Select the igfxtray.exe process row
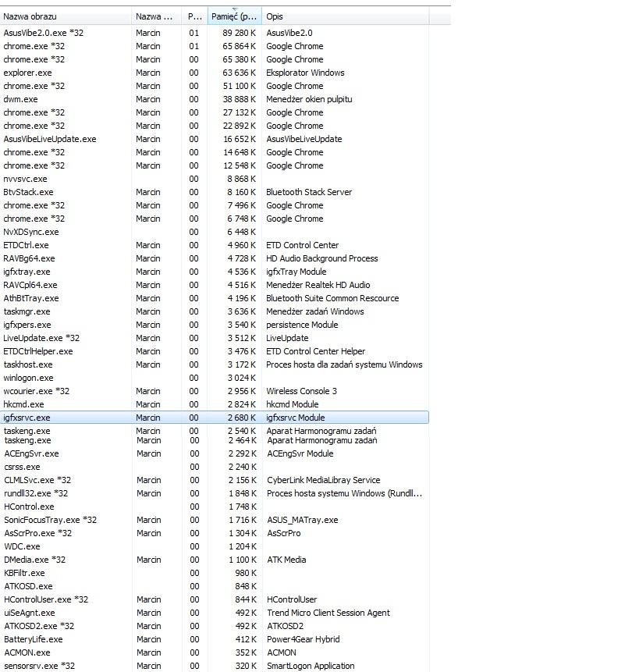Viewport: 639px width, 672px height. (x=214, y=272)
